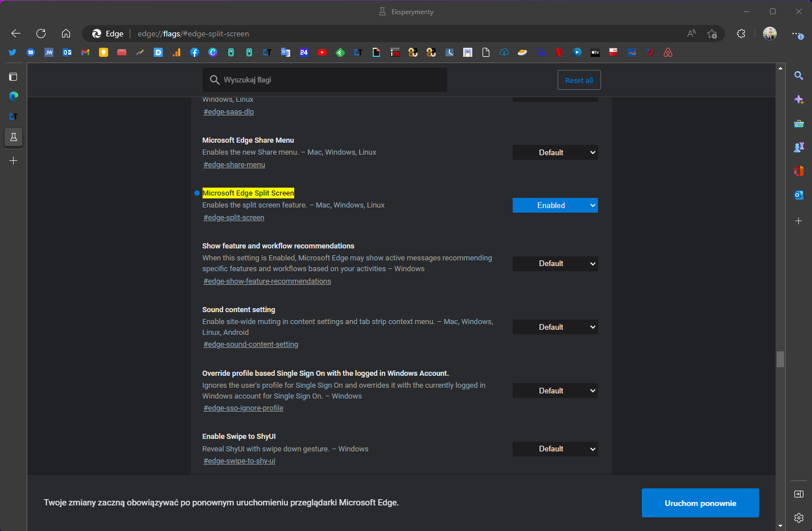Open the Microsoft Edge Share Menu dropdown

click(x=555, y=152)
